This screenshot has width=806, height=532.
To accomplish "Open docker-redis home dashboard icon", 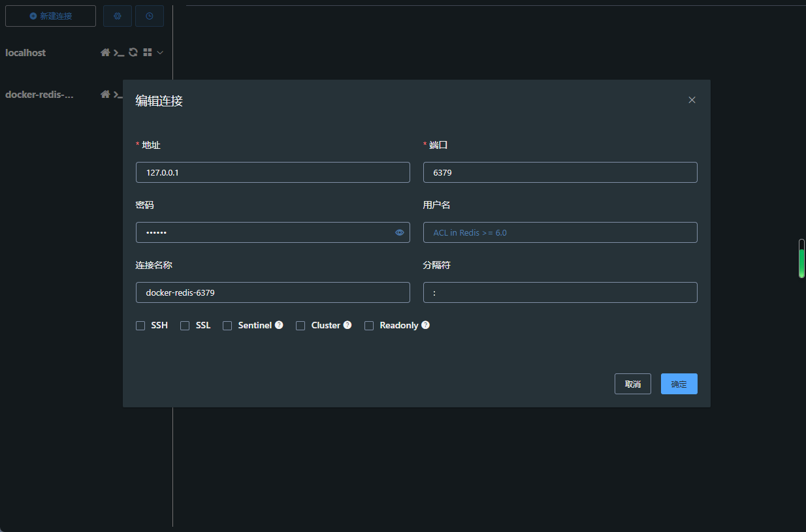I will coord(105,95).
